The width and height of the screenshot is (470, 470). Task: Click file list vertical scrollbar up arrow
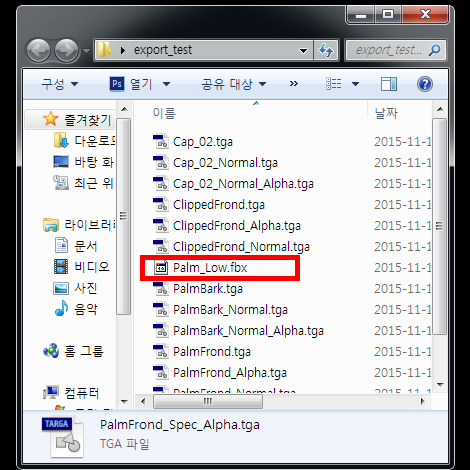point(440,109)
